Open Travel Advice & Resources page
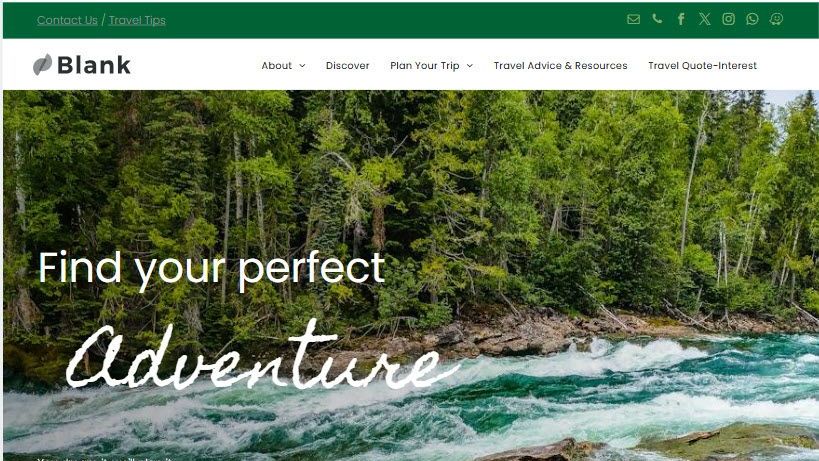This screenshot has width=819, height=461. (x=560, y=65)
